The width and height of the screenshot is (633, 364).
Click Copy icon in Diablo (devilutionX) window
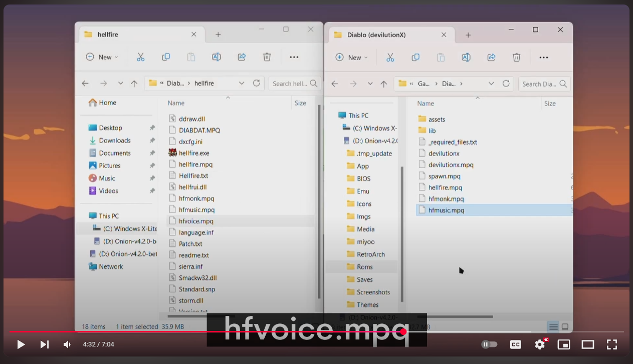pyautogui.click(x=415, y=58)
